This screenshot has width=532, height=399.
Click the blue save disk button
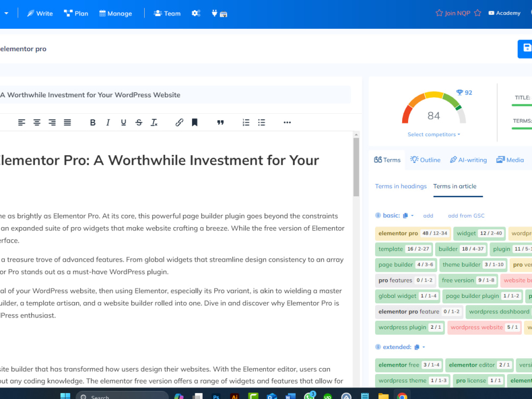[x=525, y=49]
